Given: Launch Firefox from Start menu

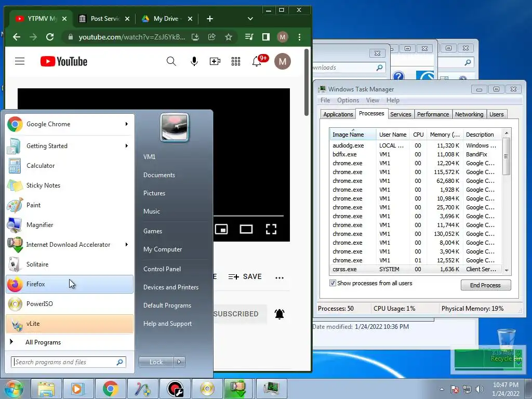Looking at the screenshot, I should point(70,284).
